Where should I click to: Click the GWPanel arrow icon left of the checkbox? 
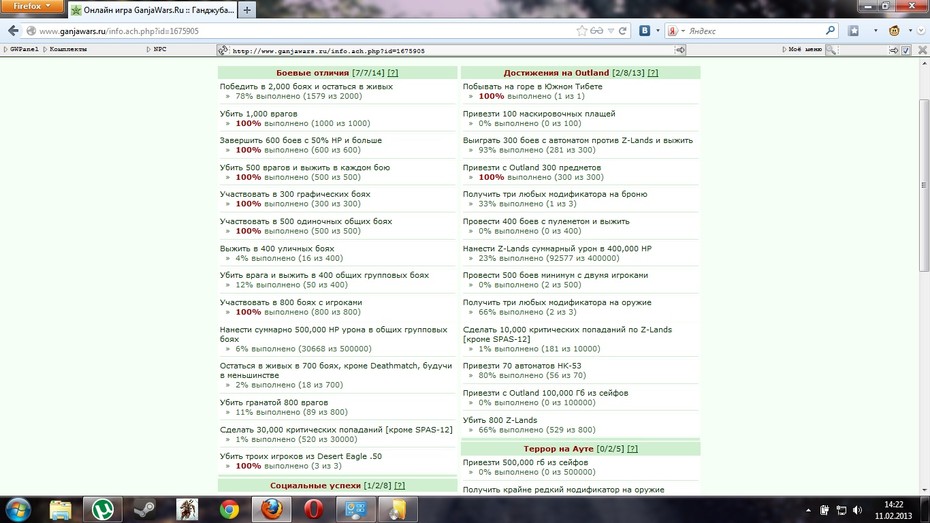click(x=893, y=50)
